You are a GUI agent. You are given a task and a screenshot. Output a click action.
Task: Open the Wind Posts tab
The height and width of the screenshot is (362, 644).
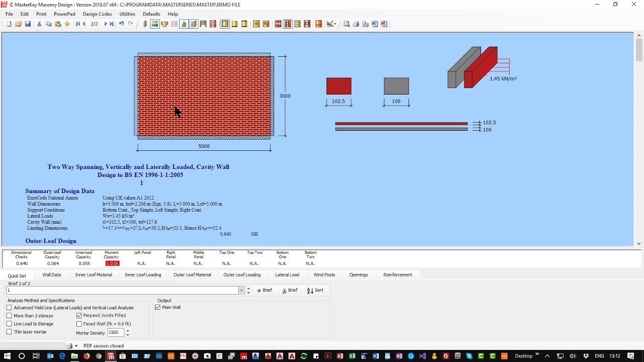click(324, 275)
